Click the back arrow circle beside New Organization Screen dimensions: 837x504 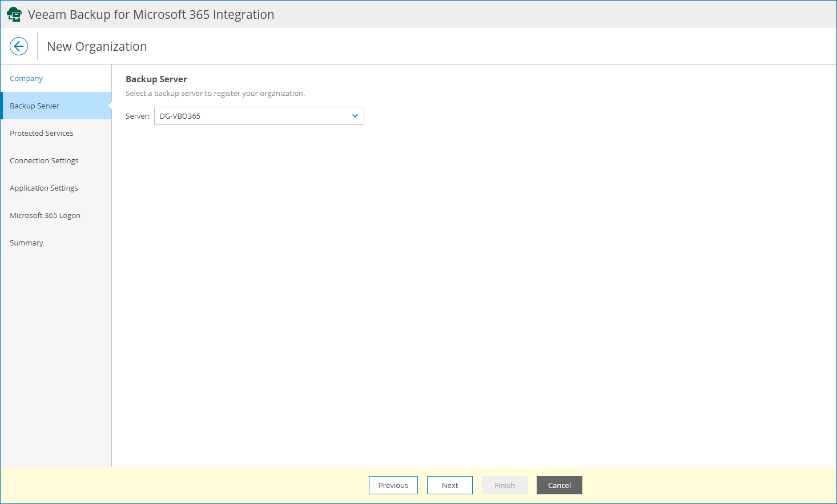[19, 46]
